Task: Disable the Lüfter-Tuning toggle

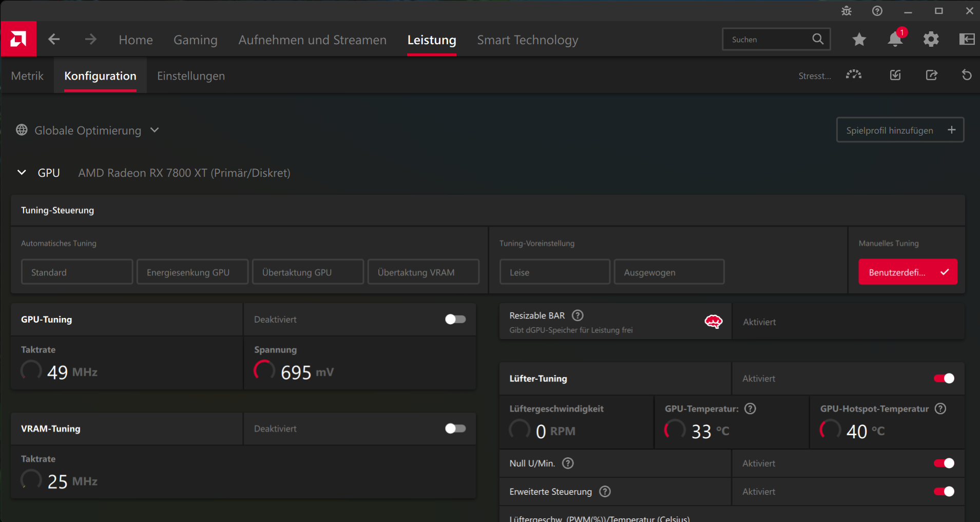Action: [x=944, y=379]
